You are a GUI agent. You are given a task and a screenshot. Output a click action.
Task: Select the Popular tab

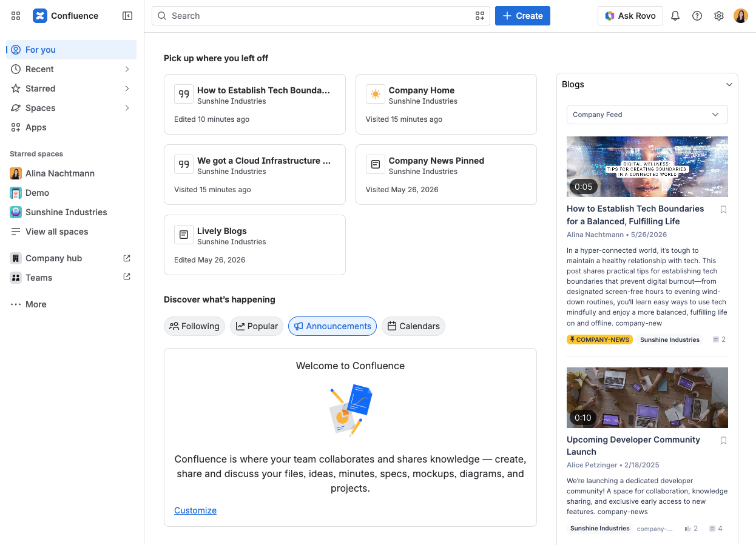click(257, 326)
